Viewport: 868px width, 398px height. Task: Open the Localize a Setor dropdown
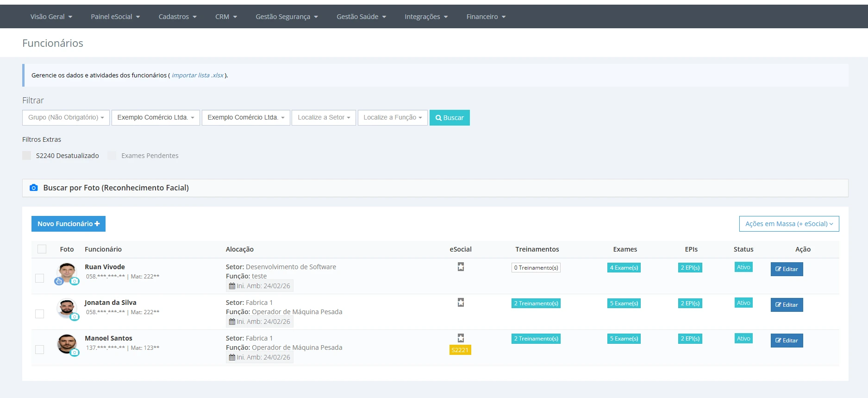click(x=324, y=118)
